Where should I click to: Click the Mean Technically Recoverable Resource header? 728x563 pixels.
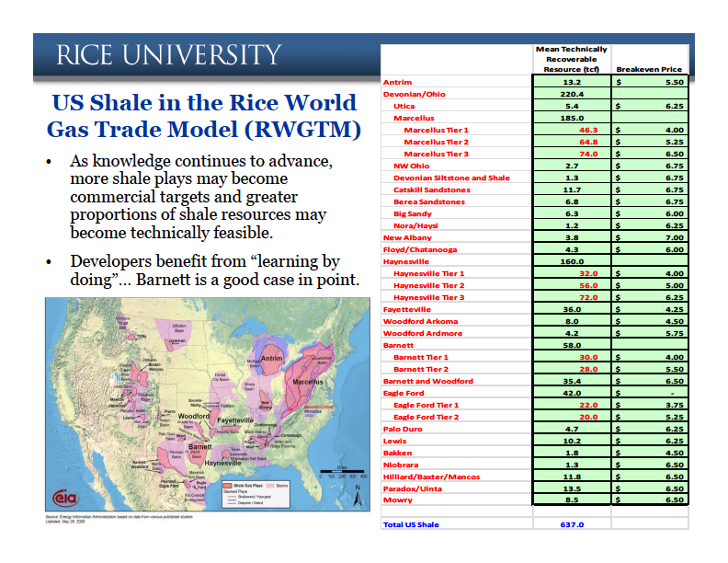(x=572, y=59)
